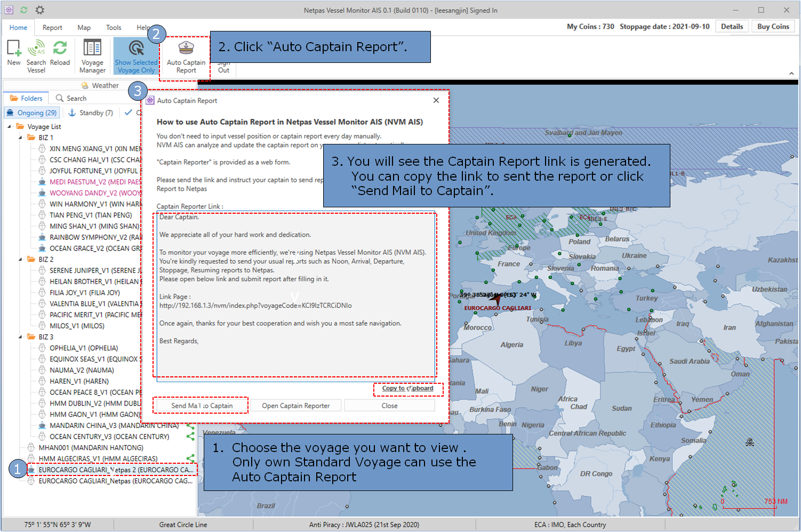This screenshot has height=532, width=801.
Task: Collapse the Voyage List root node
Action: (x=9, y=126)
